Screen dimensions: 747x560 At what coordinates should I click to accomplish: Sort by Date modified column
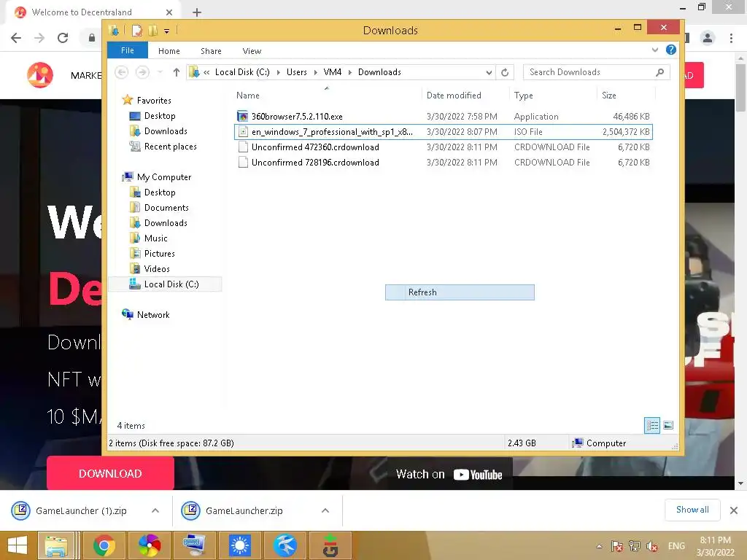(454, 96)
